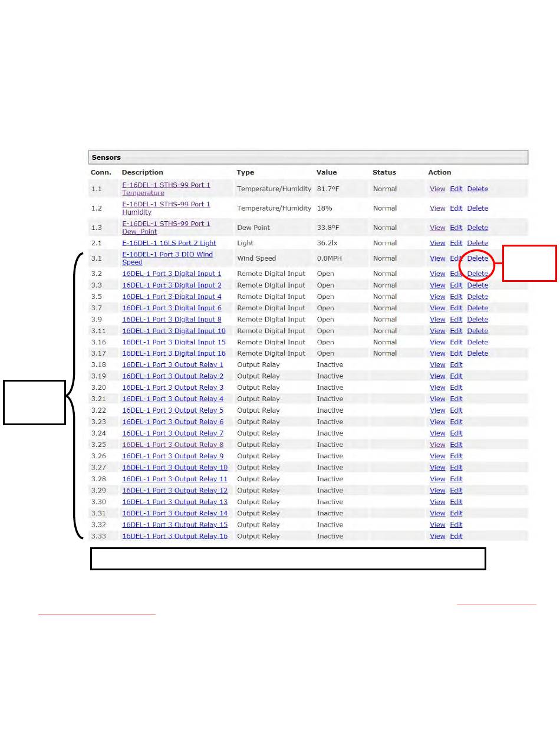Delete sensor 2.1 Light
The height and width of the screenshot is (736, 560).
click(x=477, y=243)
